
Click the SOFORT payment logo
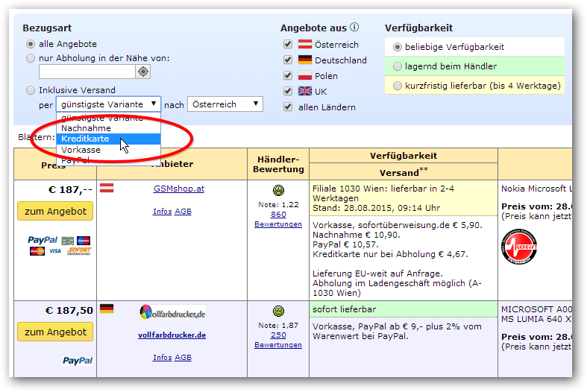(79, 251)
